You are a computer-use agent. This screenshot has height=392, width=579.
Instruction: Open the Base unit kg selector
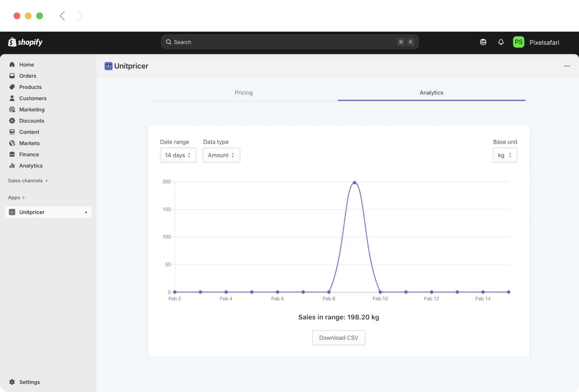coord(505,155)
